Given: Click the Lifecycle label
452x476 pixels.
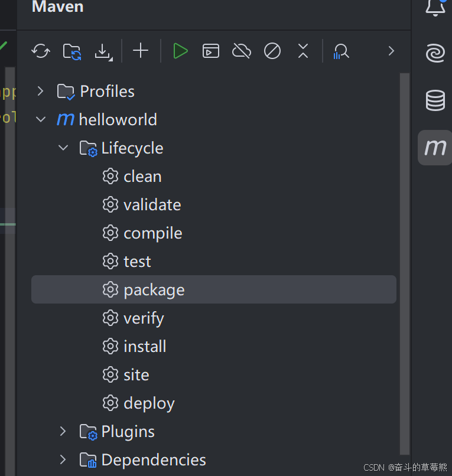Looking at the screenshot, I should (x=132, y=148).
